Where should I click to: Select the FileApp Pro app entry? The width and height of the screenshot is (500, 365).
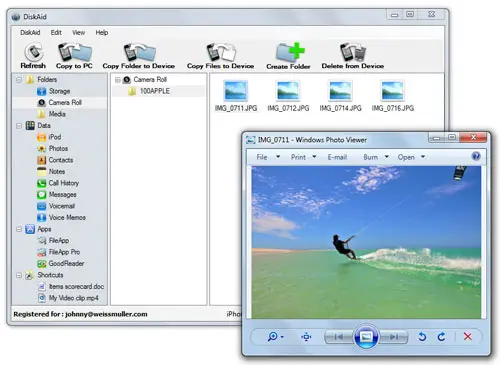tap(59, 252)
